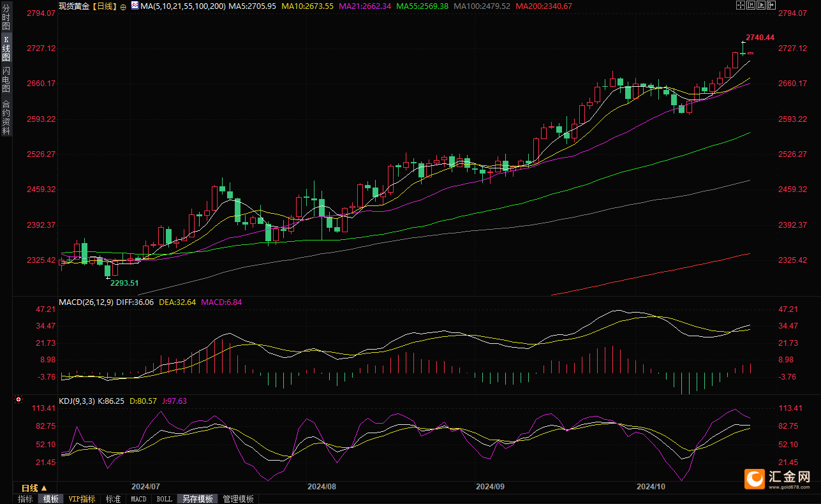Switch to 分时图 view
Viewport: 821px width, 504px height.
click(6, 19)
